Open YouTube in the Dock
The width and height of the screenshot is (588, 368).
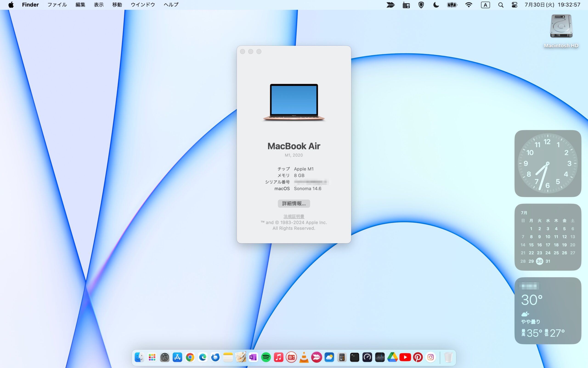(405, 357)
